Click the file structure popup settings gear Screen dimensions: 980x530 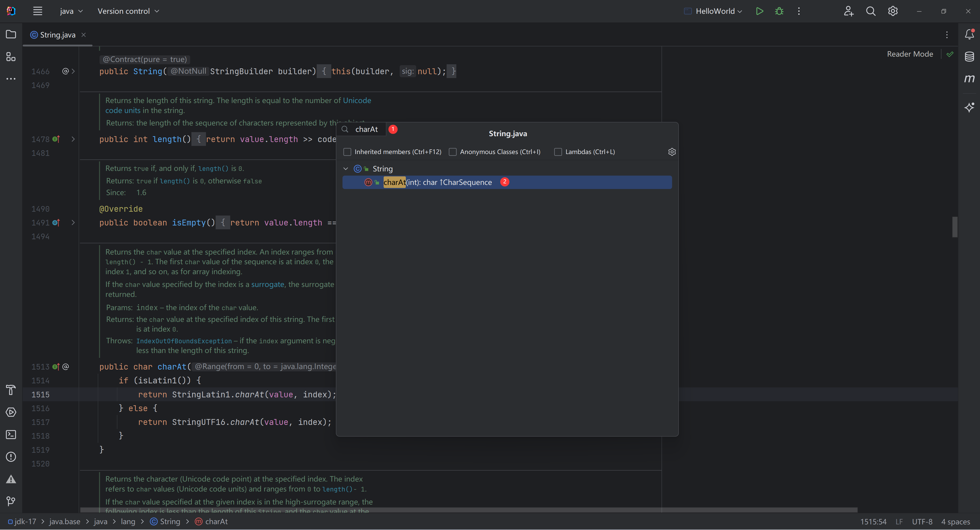pyautogui.click(x=672, y=152)
